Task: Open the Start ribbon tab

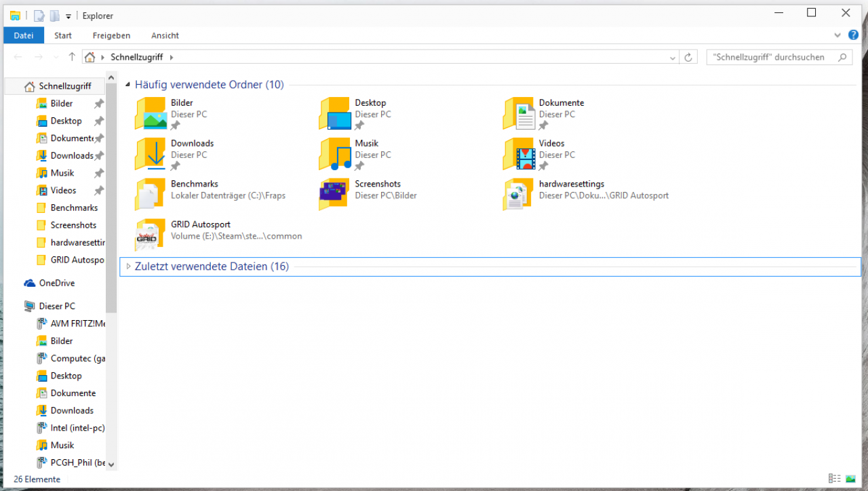Action: [63, 35]
